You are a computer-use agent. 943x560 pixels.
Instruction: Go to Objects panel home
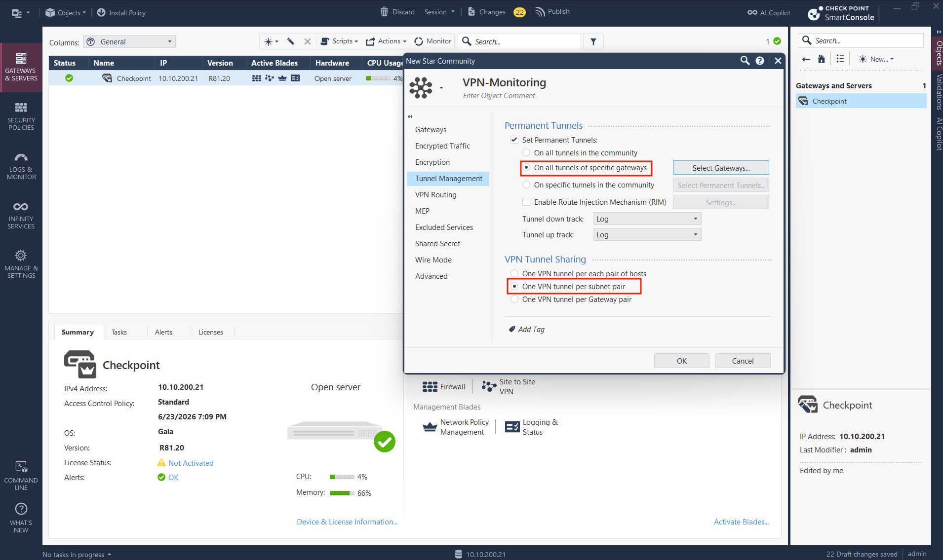coord(822,59)
